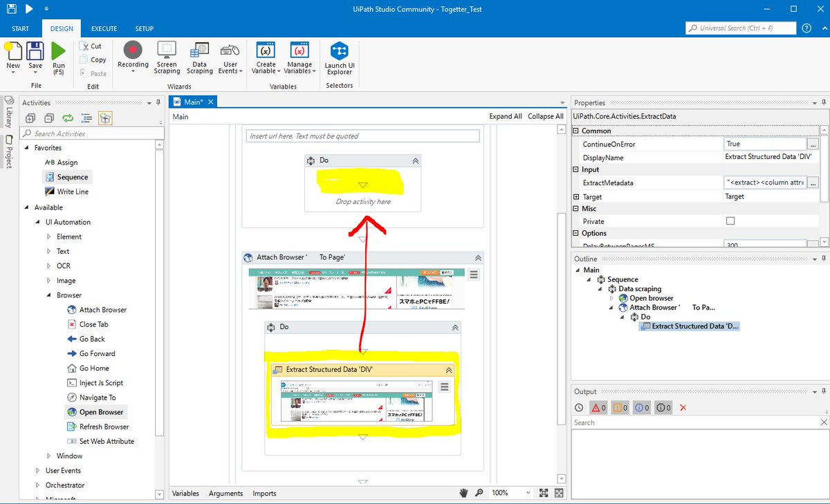Open ExtractMetadata editor ellipsis button
The width and height of the screenshot is (830, 504).
pyautogui.click(x=813, y=183)
